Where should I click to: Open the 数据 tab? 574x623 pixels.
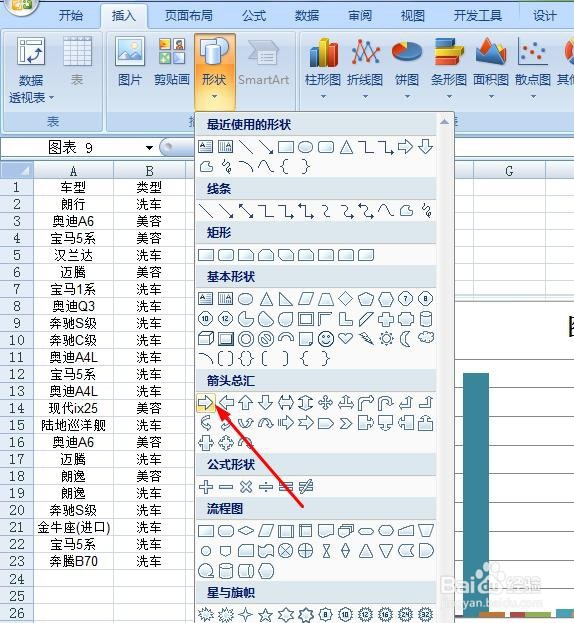click(307, 16)
